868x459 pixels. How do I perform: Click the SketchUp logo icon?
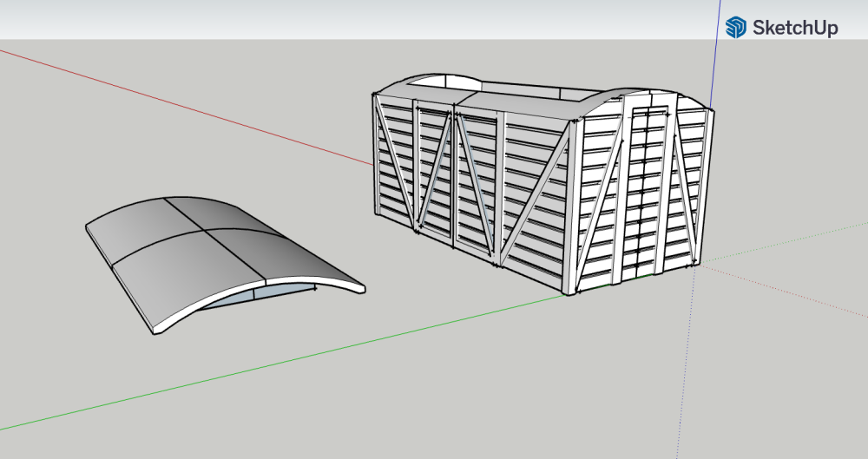point(737,27)
